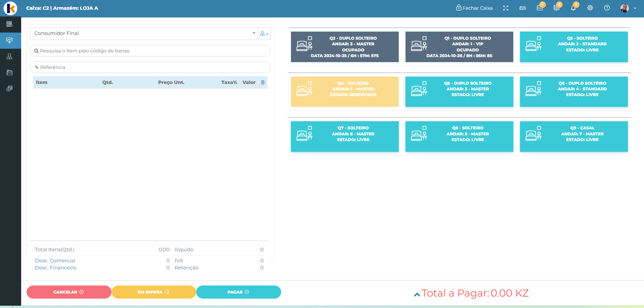Viewport: 644px width, 308px height.
Task: Select room Q4 - Solteiro reserved tile
Action: [x=345, y=92]
